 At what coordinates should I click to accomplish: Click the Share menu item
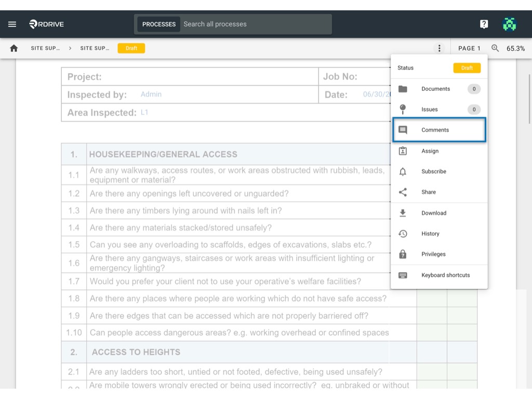point(439,192)
